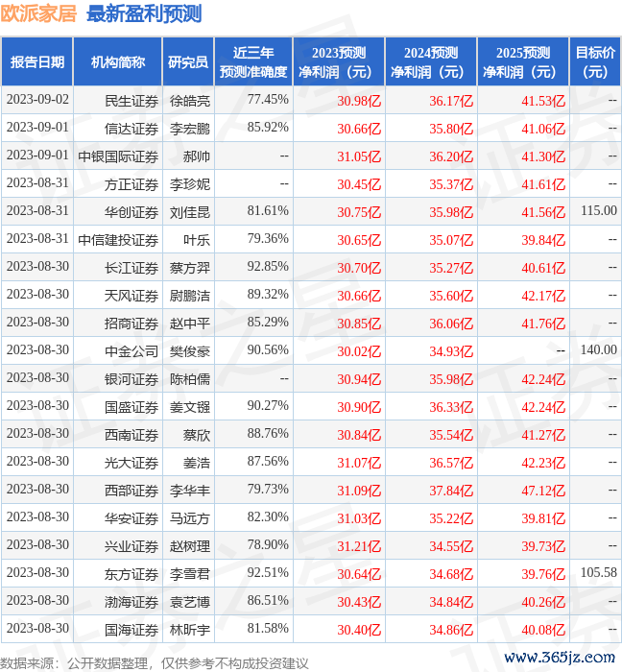Screen dimensions: 622x672
Task: Click the 最新盈利预测 heading
Action: pyautogui.click(x=144, y=13)
